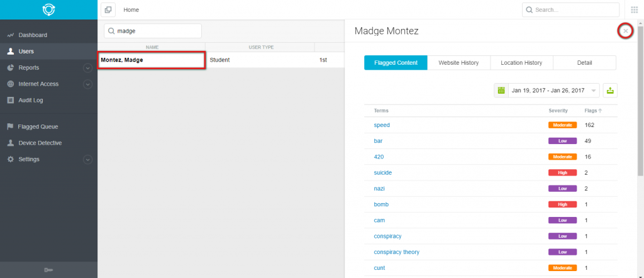644x278 pixels.
Task: Open the flagged term bar
Action: (x=378, y=141)
